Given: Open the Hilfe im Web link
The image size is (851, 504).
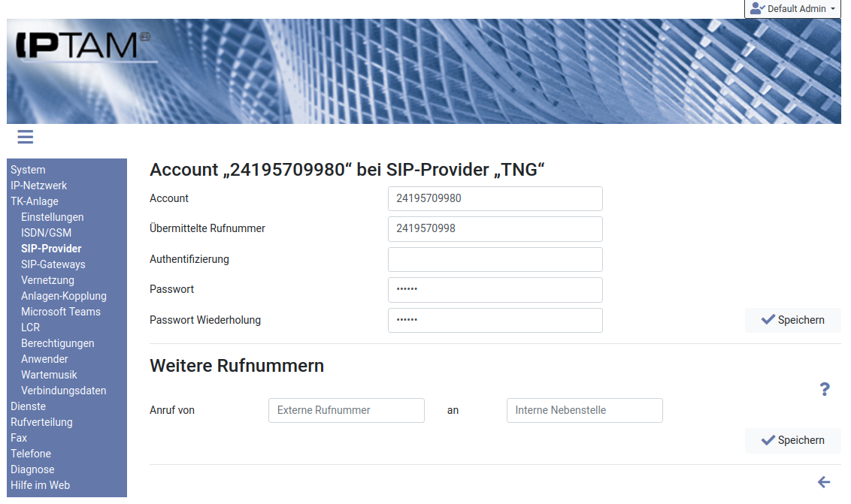Looking at the screenshot, I should pyautogui.click(x=40, y=485).
